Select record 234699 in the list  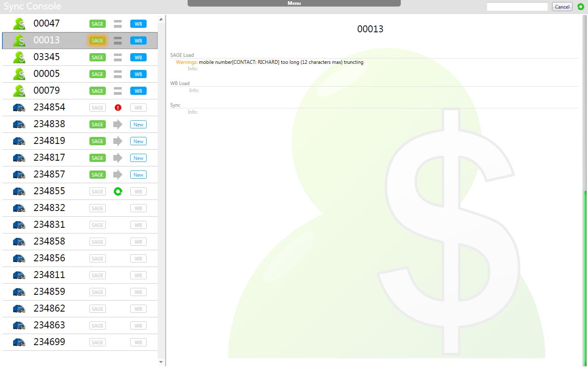coord(49,342)
